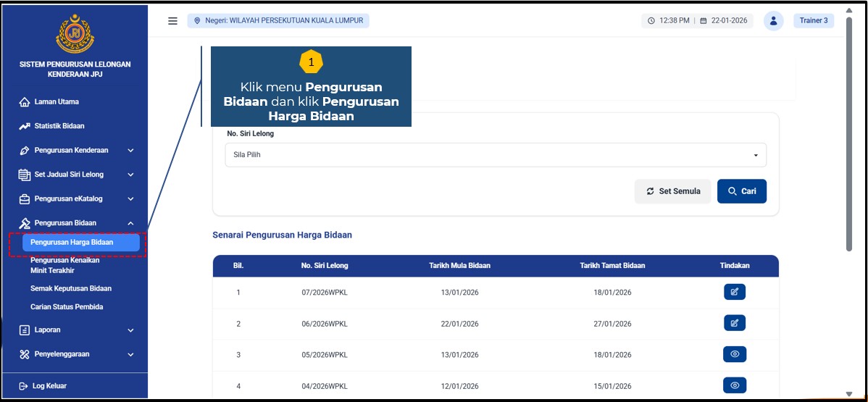The image size is (868, 402).
Task: Click the user profile avatar icon
Action: tap(773, 21)
